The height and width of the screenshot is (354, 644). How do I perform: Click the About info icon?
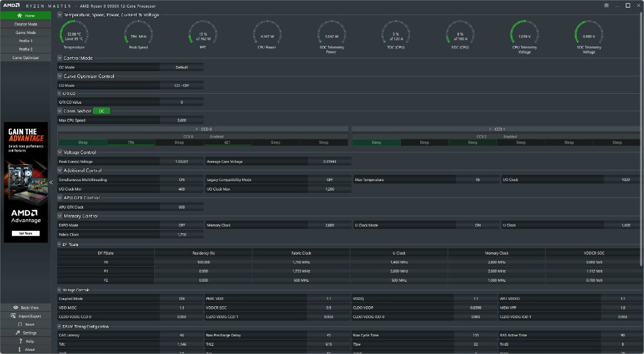[20, 349]
